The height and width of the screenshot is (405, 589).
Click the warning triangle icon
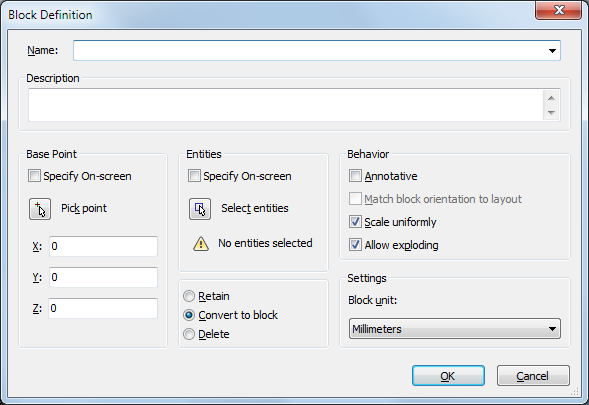point(201,244)
